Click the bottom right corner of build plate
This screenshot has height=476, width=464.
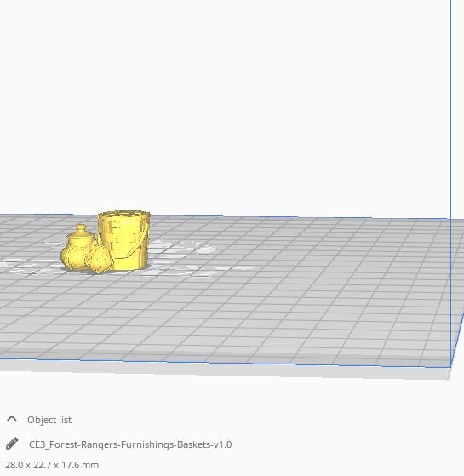[450, 367]
